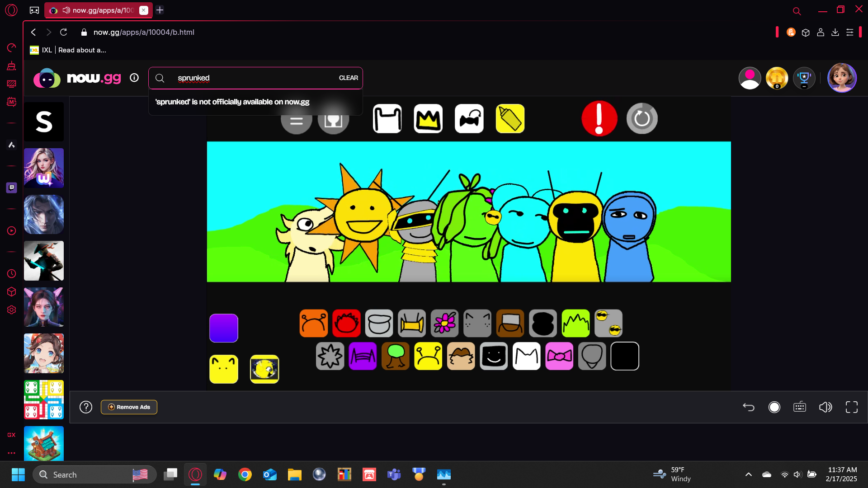The width and height of the screenshot is (868, 488).
Task: Open Opera sidebar settings gear
Action: tap(12, 310)
